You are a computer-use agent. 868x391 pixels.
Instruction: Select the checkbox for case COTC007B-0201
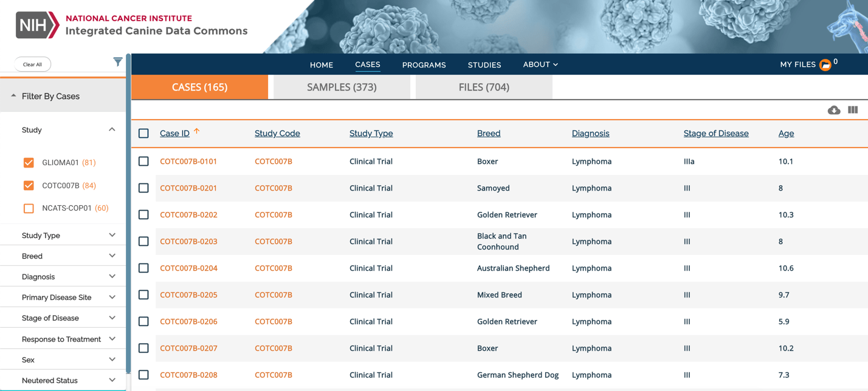[x=143, y=188]
